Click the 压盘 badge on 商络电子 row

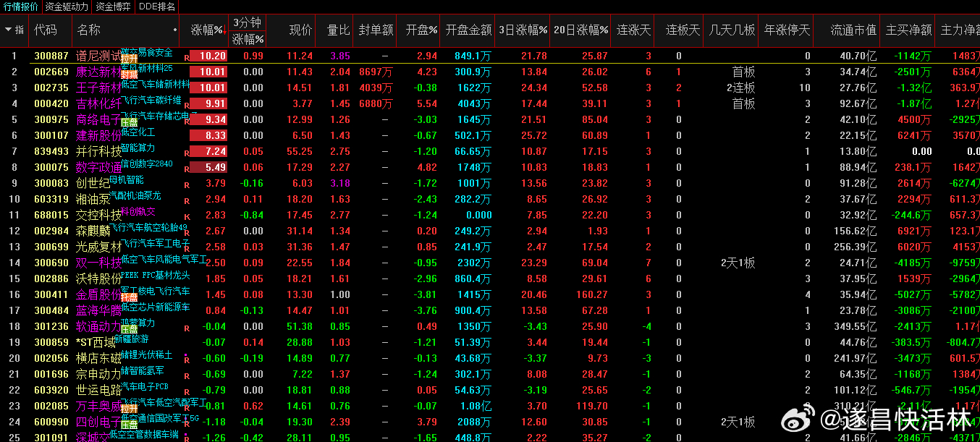[x=129, y=122]
